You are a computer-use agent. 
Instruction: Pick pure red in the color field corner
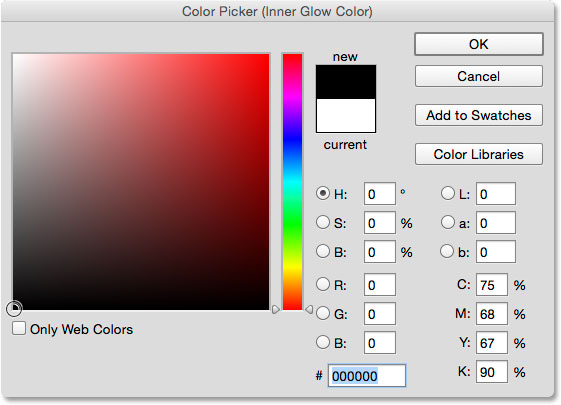(268, 55)
